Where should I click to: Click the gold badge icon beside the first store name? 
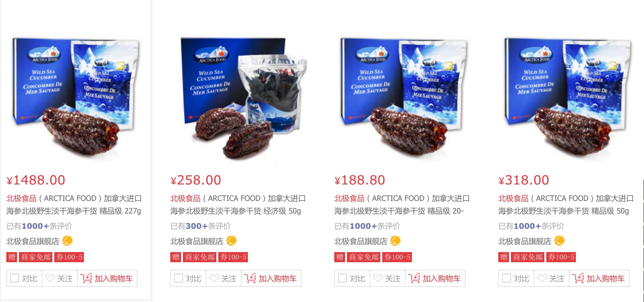click(x=67, y=241)
